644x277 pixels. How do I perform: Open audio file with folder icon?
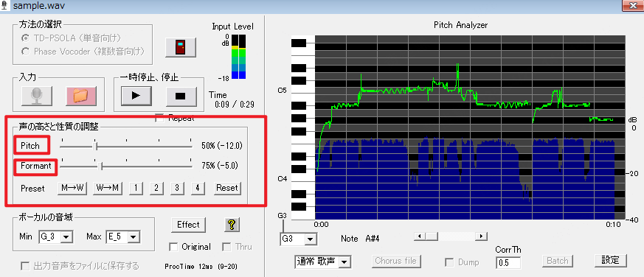[x=81, y=96]
